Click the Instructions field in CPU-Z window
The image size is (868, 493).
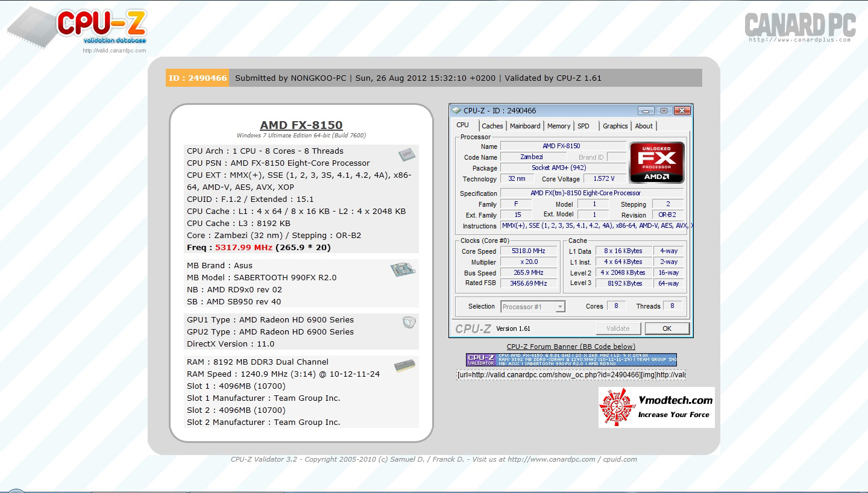pyautogui.click(x=597, y=226)
